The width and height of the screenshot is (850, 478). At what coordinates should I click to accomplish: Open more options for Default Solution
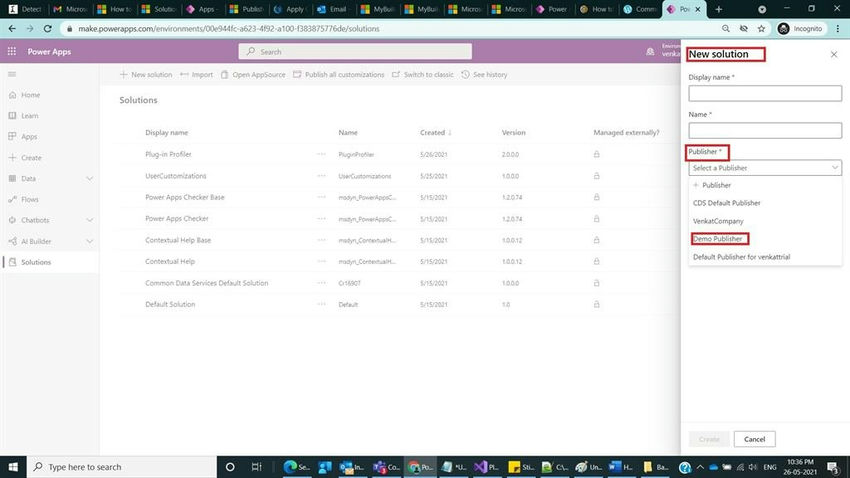point(321,305)
